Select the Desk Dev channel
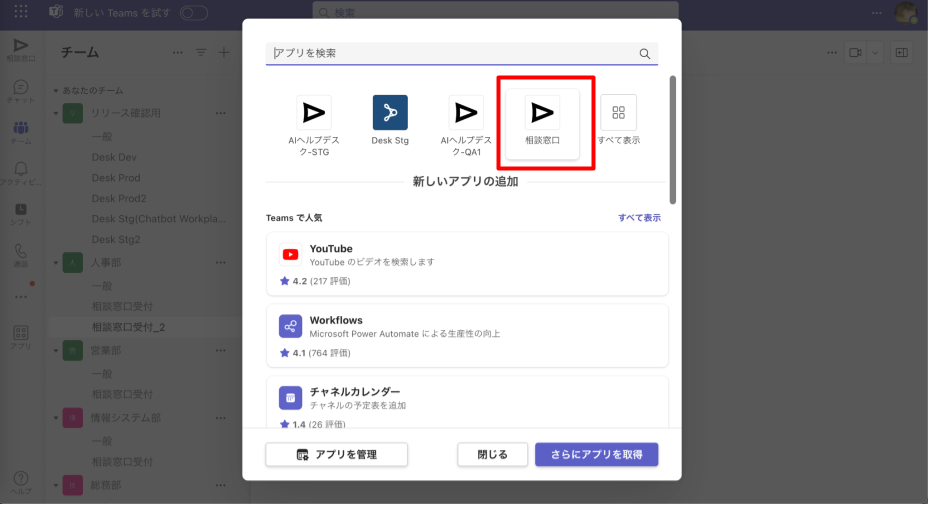The height and width of the screenshot is (506, 930). click(x=114, y=157)
